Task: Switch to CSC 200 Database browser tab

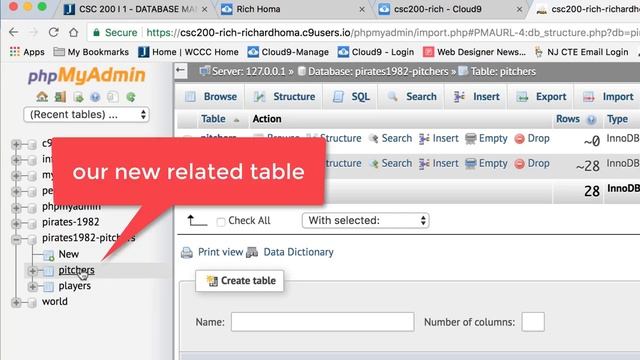Action: (135, 9)
